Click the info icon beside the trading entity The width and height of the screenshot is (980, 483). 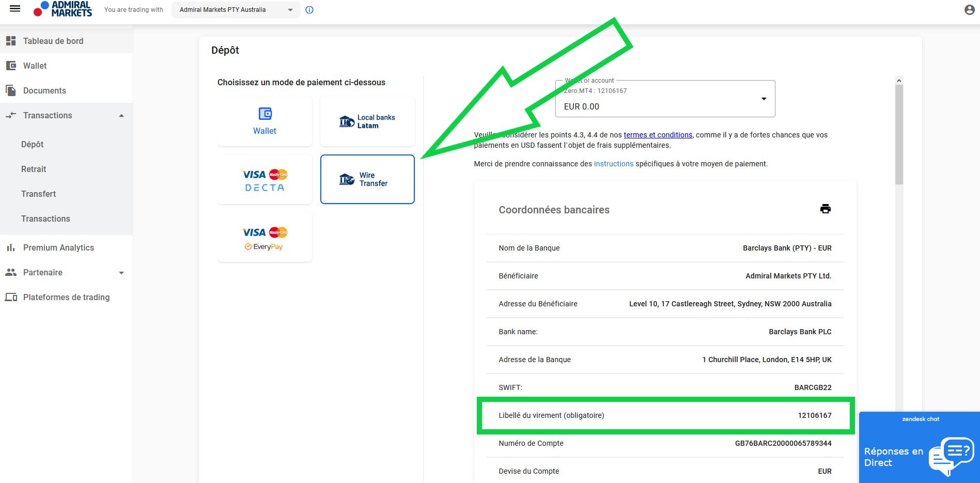(x=309, y=10)
